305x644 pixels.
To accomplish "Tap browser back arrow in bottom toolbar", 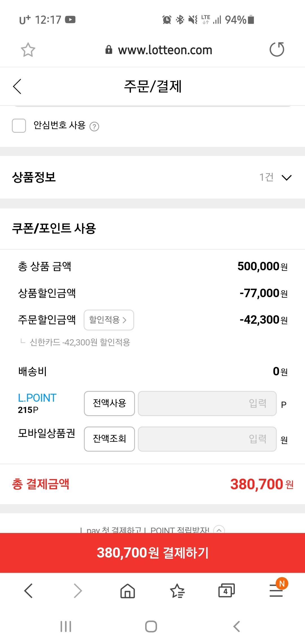I will (29, 591).
